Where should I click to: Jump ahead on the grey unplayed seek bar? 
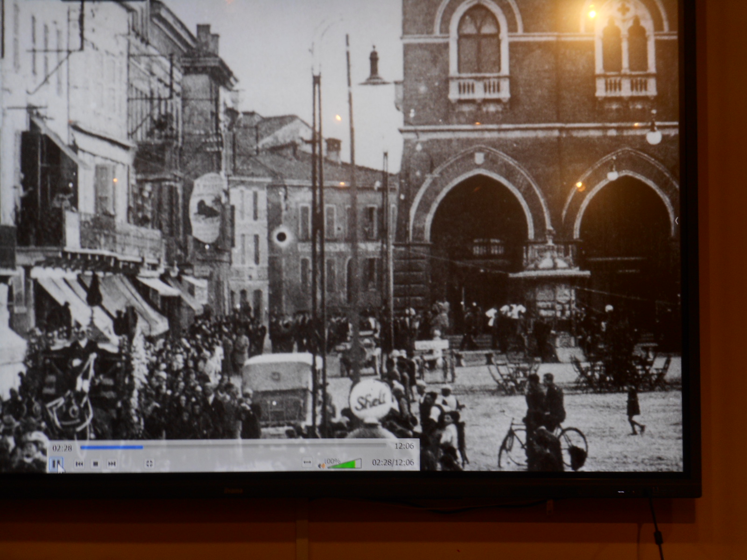tap(261, 447)
